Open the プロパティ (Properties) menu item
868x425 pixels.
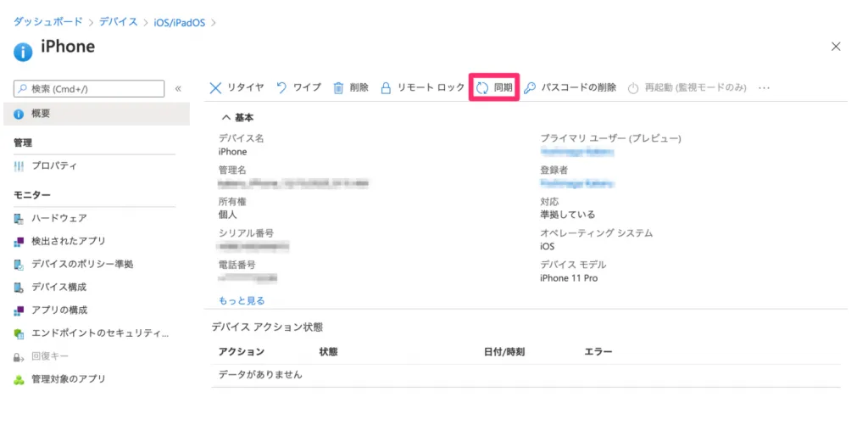coord(54,165)
